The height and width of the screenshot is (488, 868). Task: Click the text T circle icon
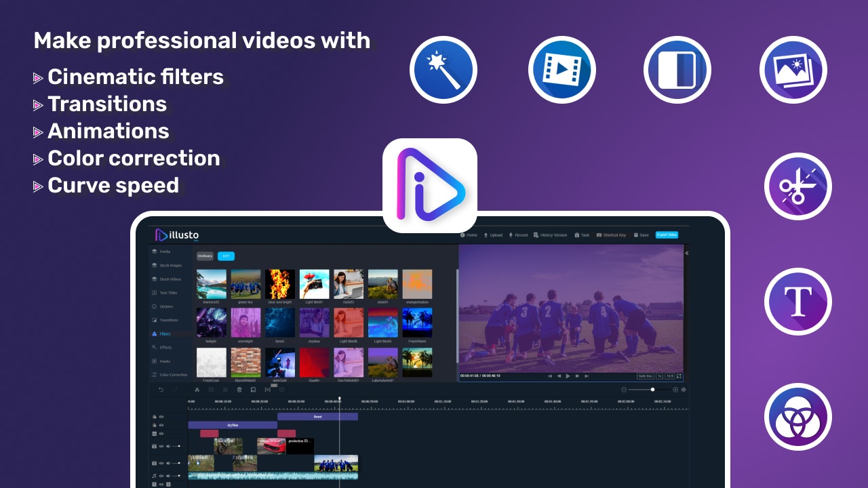798,302
